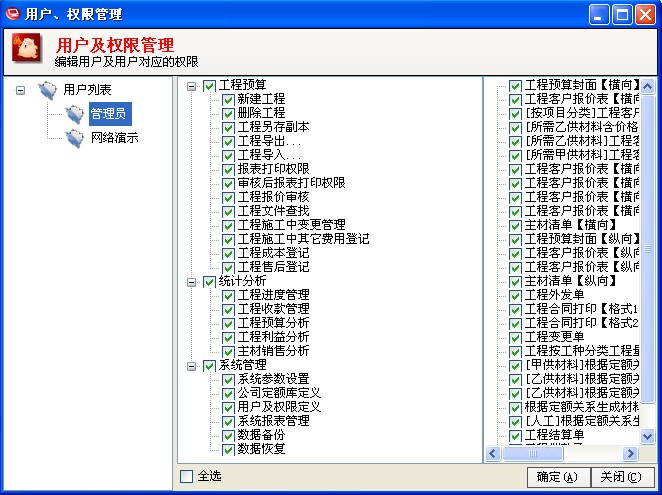Collapse the 系统管理 tree node
Screen dimensions: 662x495
pyautogui.click(x=191, y=366)
